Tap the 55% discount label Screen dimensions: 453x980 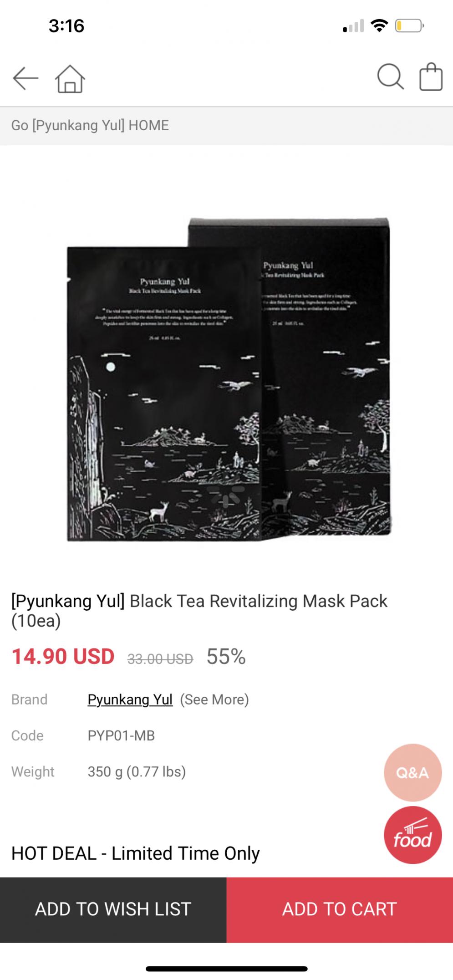(226, 656)
